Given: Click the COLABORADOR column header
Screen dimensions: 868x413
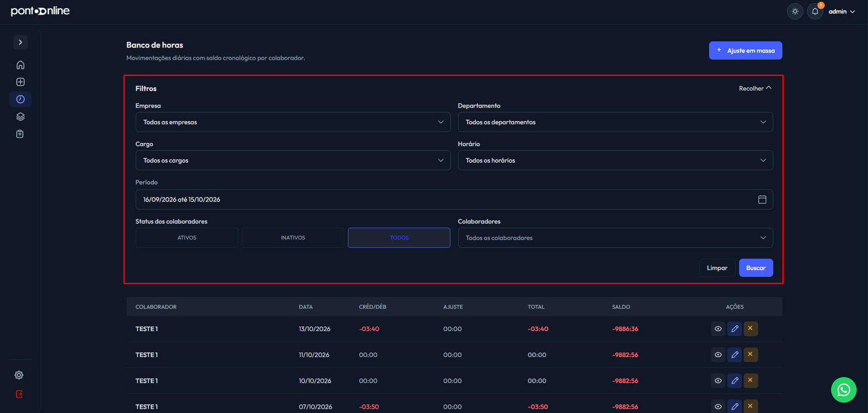Looking at the screenshot, I should (156, 307).
